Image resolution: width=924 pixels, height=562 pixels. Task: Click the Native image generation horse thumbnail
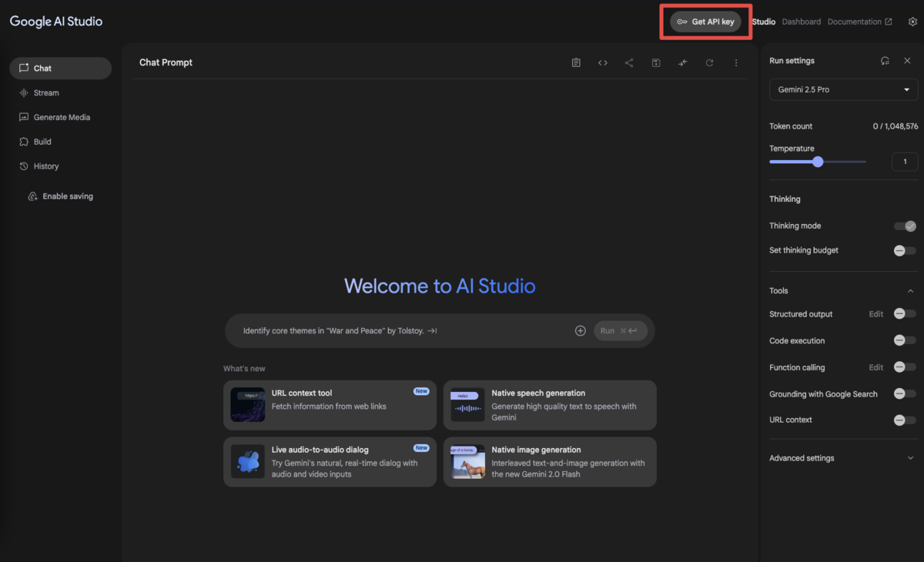coord(468,462)
